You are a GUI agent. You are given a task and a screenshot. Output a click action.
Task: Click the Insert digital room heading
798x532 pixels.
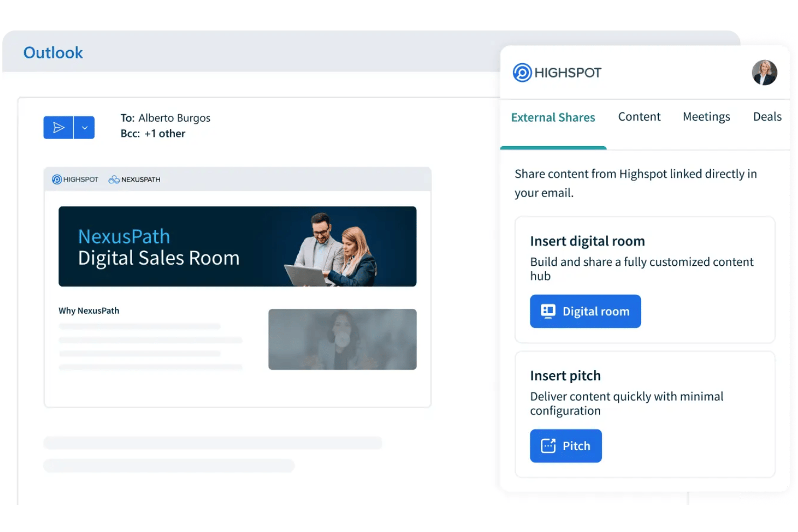[x=587, y=241]
